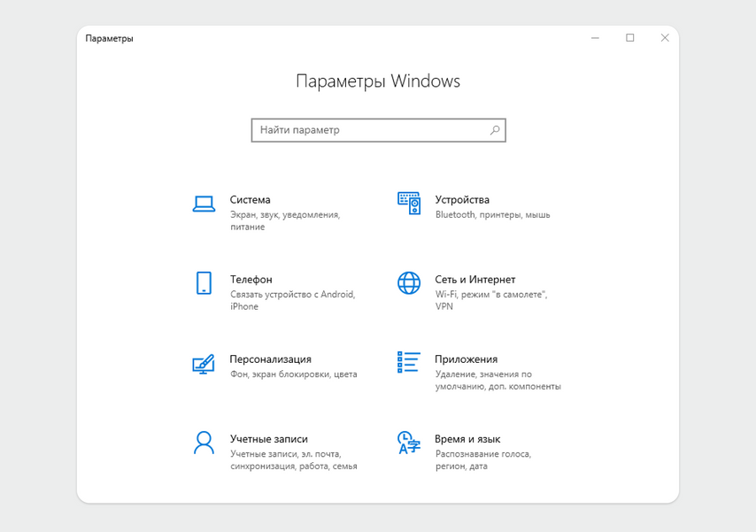Open the Телефон settings title
The height and width of the screenshot is (532, 756).
[x=251, y=279]
